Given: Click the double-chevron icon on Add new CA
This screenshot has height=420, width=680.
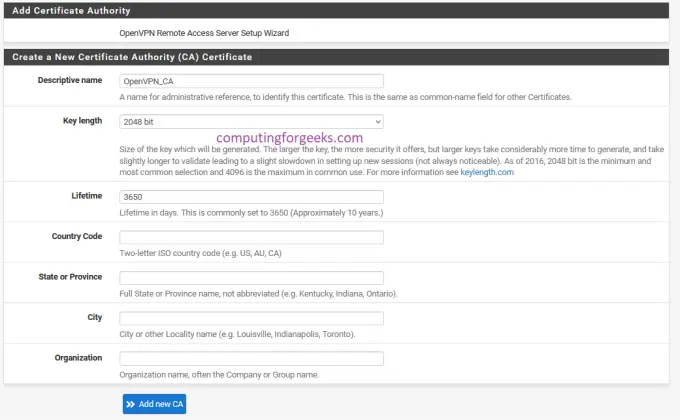Looking at the screenshot, I should click(x=131, y=404).
